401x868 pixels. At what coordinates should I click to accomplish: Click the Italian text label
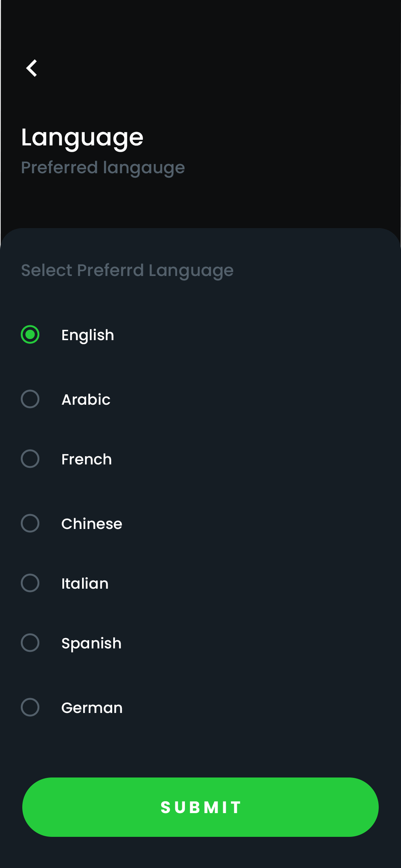click(x=85, y=584)
